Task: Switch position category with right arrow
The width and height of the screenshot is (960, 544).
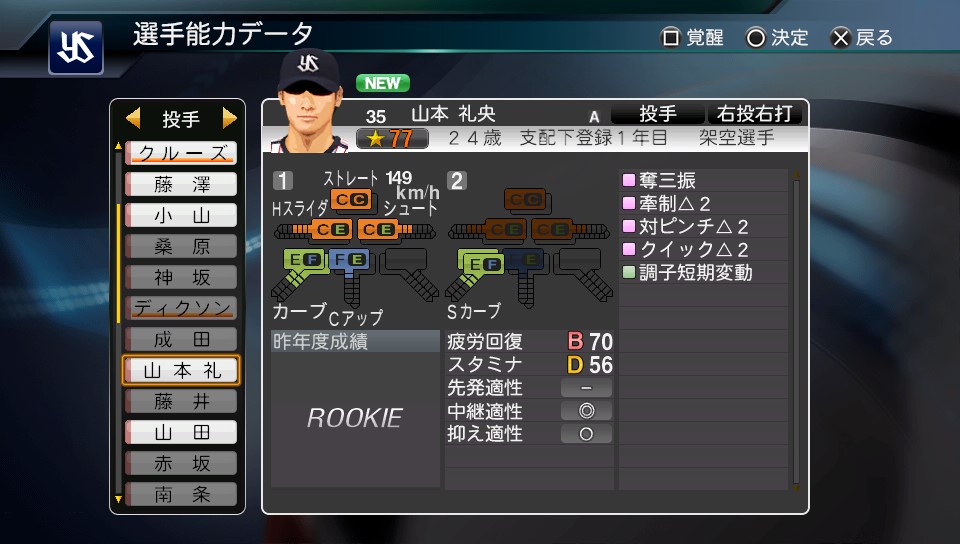Action: point(230,117)
